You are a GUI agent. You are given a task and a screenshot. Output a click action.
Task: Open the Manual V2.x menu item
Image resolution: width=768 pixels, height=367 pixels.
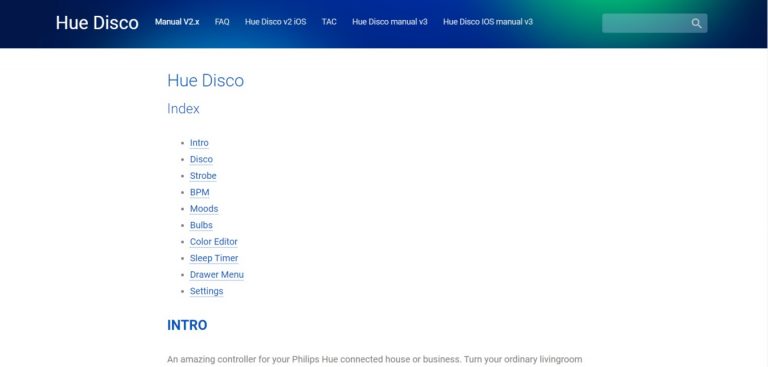click(x=177, y=22)
